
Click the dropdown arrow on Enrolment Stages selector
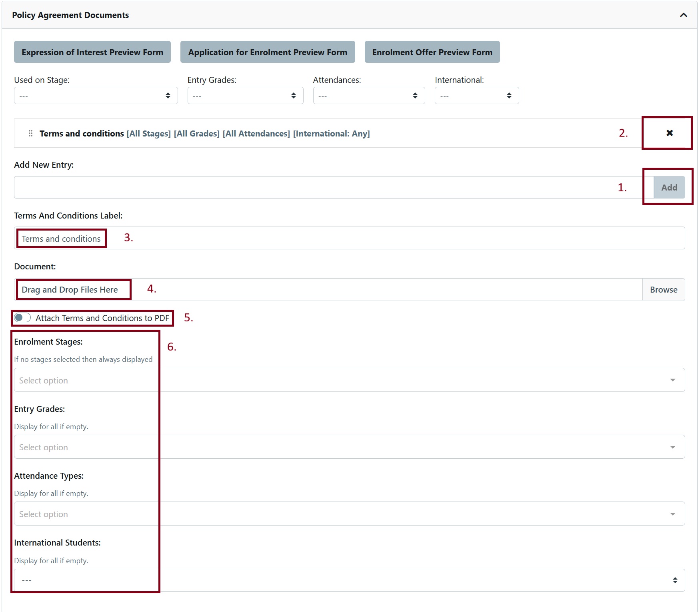point(673,380)
